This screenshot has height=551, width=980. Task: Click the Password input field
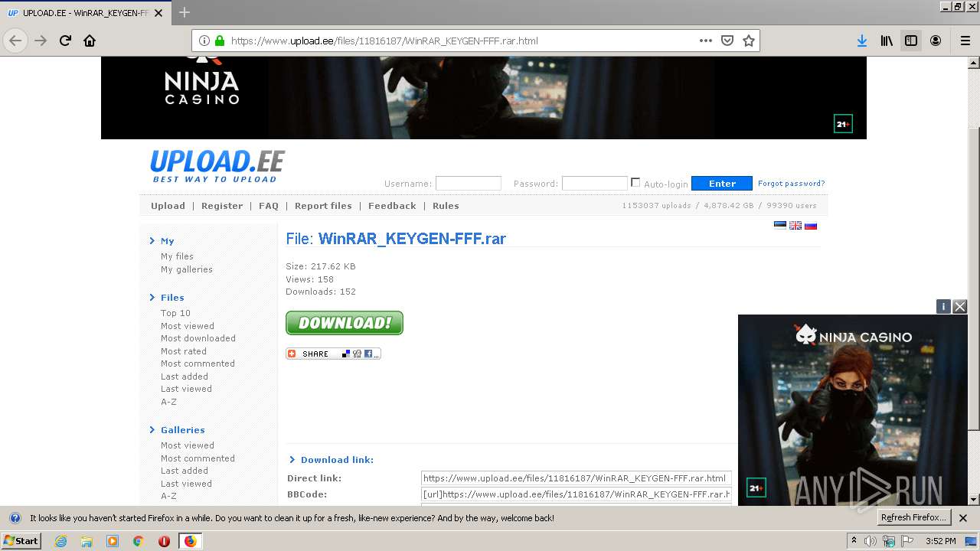point(595,183)
